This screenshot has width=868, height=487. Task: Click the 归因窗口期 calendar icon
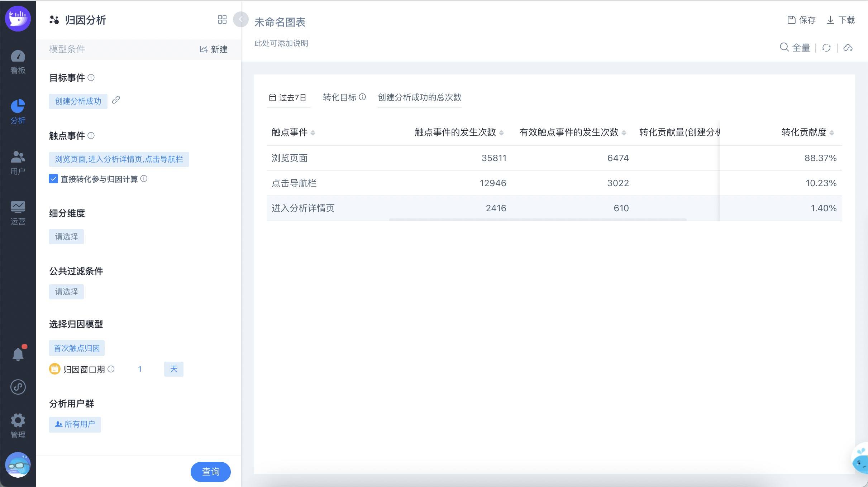point(54,369)
